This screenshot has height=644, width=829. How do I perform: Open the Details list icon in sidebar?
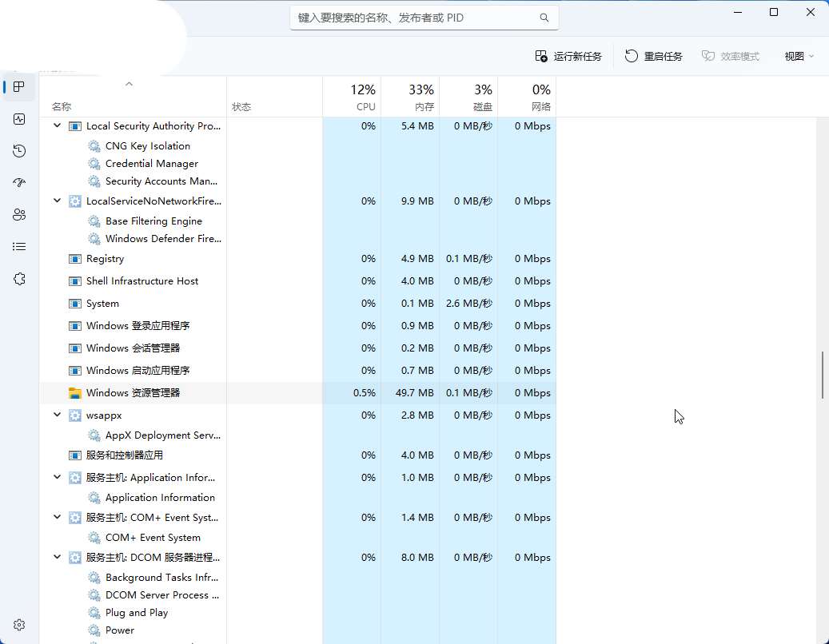point(19,247)
